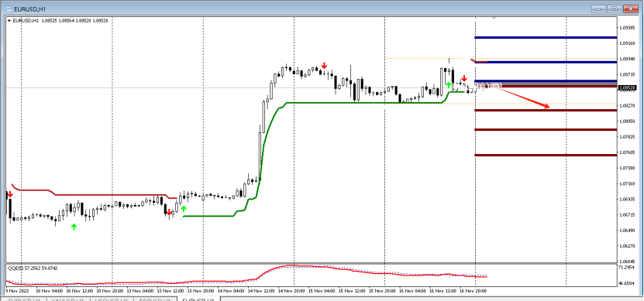This screenshot has height=301, width=644.
Task: Minimize the EURUSD,H1 chart window
Action: click(x=600, y=9)
